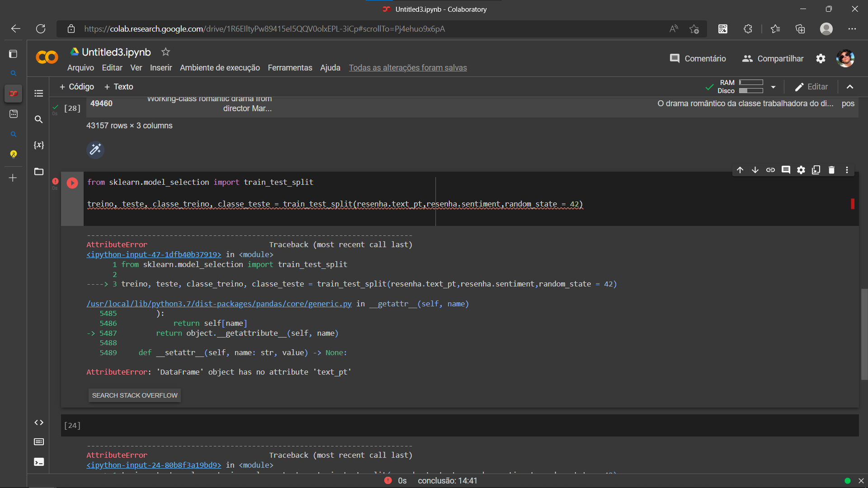868x488 pixels.
Task: Refresh the browser page
Action: (41, 29)
